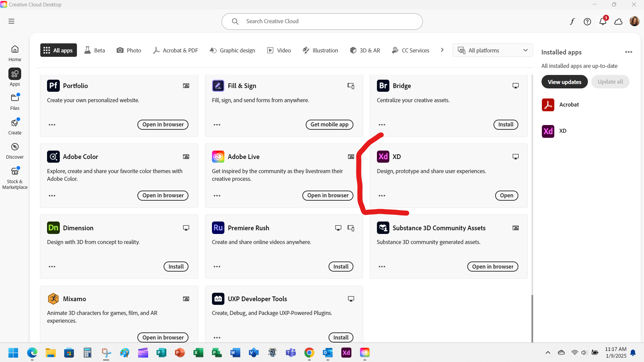Screen dimensions: 644x362
Task: Click the View updates button
Action: click(x=564, y=82)
